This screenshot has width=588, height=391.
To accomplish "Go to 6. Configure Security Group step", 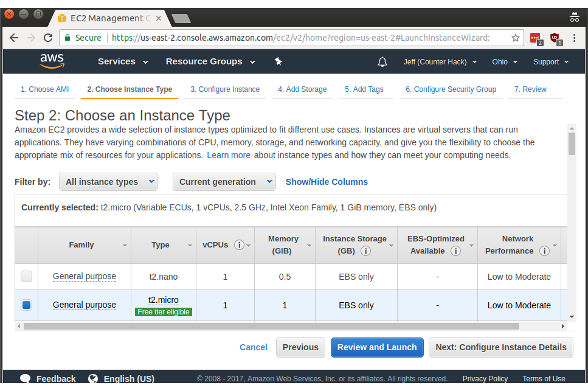I will tap(451, 89).
